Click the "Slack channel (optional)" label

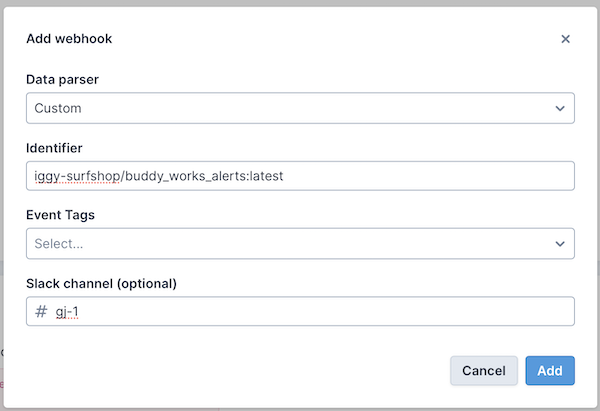point(101,283)
